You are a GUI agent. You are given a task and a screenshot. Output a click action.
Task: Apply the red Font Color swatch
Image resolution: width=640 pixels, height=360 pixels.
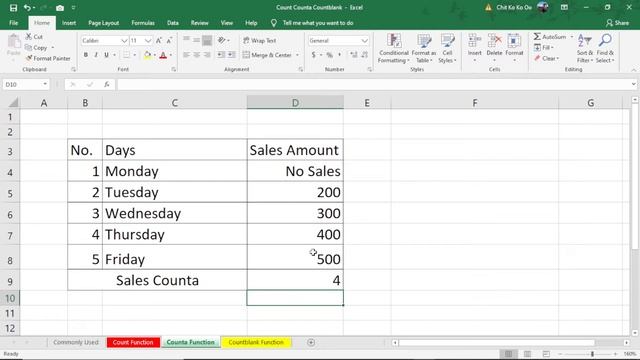pos(163,55)
